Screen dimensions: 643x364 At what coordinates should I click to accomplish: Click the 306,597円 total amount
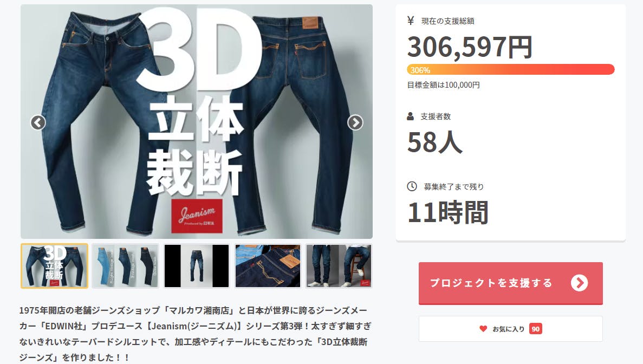click(x=470, y=47)
